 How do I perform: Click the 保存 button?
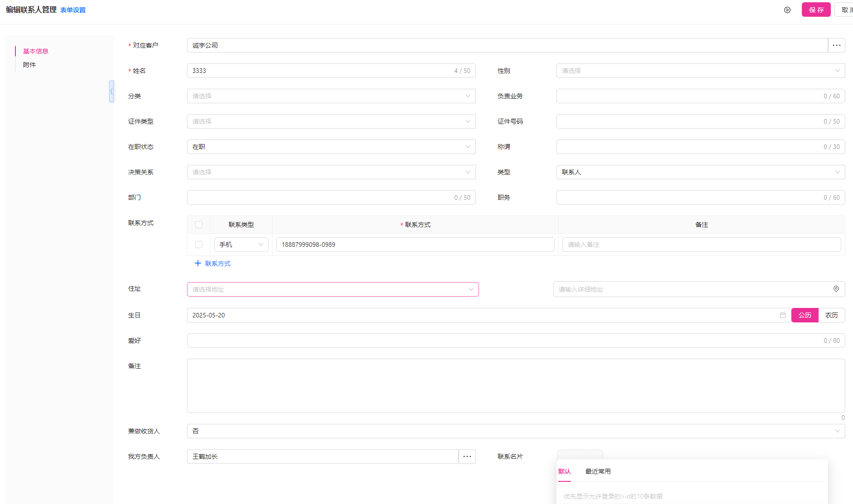816,10
